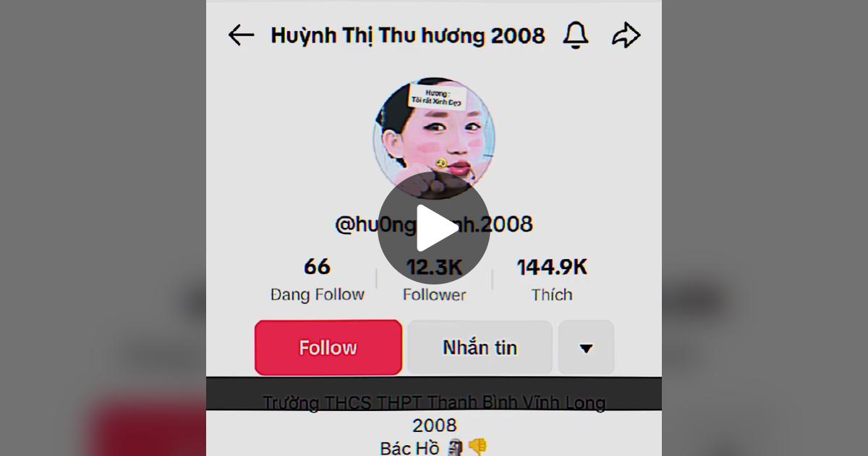Click the 2008 bio line
Viewport: 868px width, 456px height.
pyautogui.click(x=434, y=425)
